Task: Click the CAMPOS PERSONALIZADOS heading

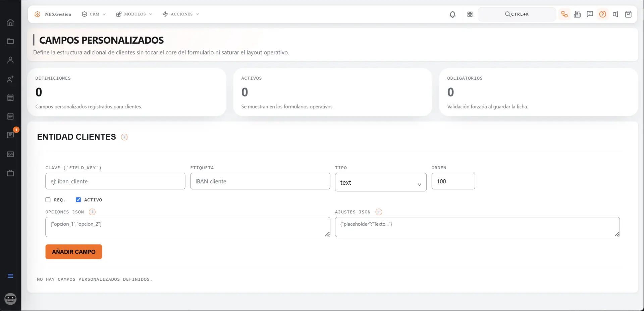Action: tap(101, 40)
